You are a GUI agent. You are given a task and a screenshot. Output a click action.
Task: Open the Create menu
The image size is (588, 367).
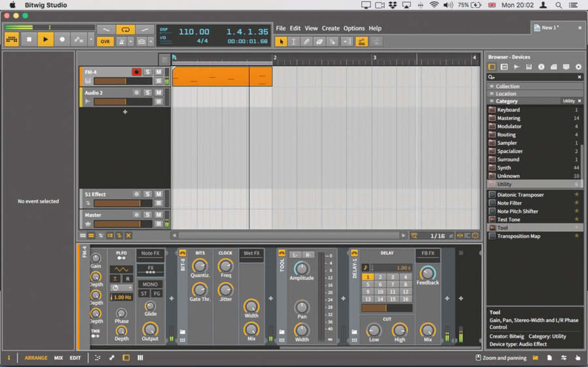click(330, 28)
